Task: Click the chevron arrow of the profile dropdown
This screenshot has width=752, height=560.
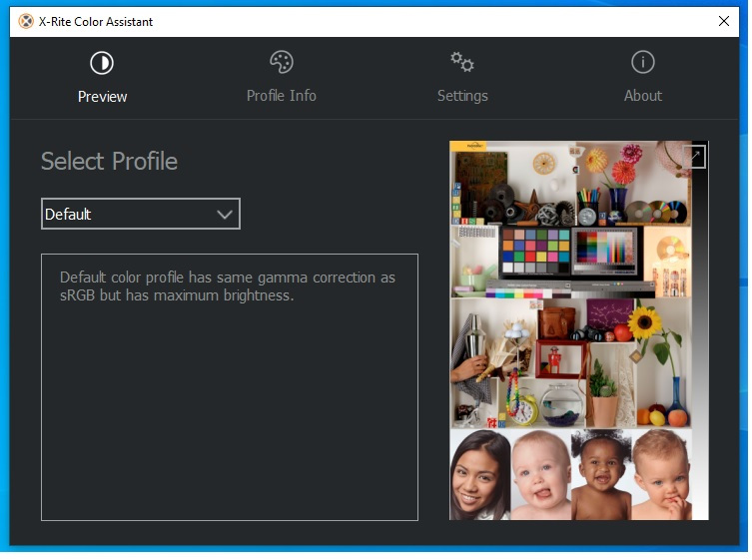Action: (x=225, y=214)
